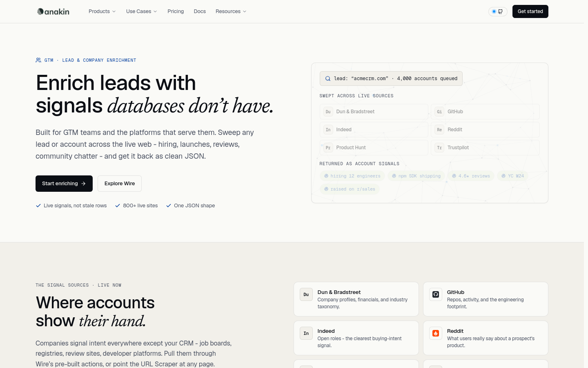Go to the anakin logo home link
Image resolution: width=588 pixels, height=368 pixels.
53,11
